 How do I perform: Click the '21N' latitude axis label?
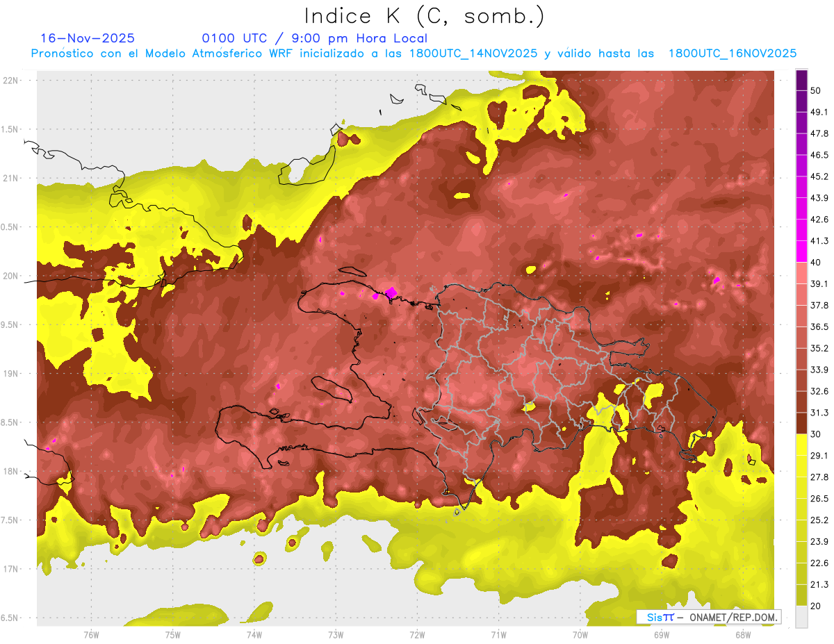coord(12,178)
